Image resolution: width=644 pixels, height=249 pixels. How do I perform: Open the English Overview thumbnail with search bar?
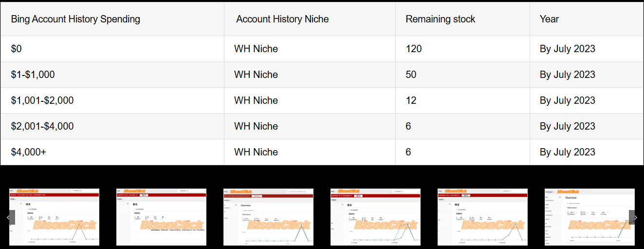[268, 217]
